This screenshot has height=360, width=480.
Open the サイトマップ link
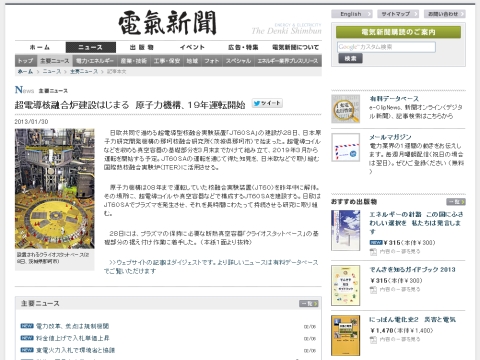point(398,14)
